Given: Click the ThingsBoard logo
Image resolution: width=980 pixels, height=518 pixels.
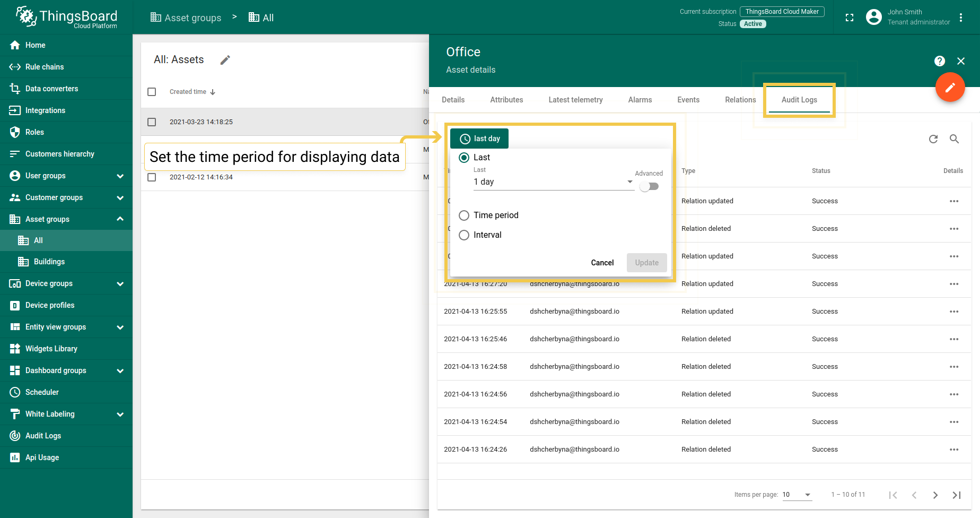Looking at the screenshot, I should tap(66, 17).
